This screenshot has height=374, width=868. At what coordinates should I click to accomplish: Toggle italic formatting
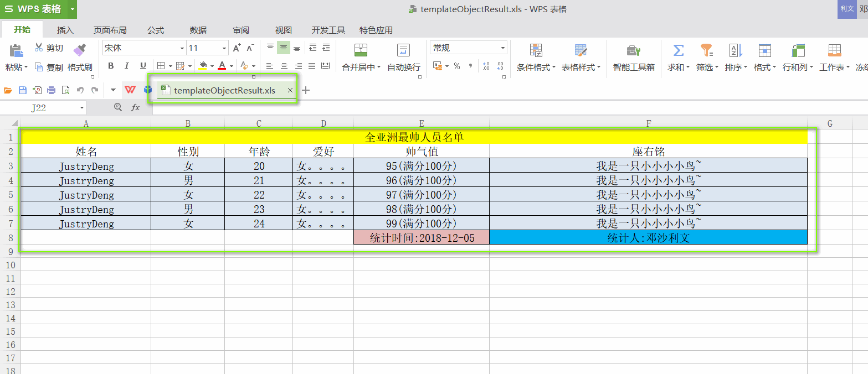pos(126,65)
